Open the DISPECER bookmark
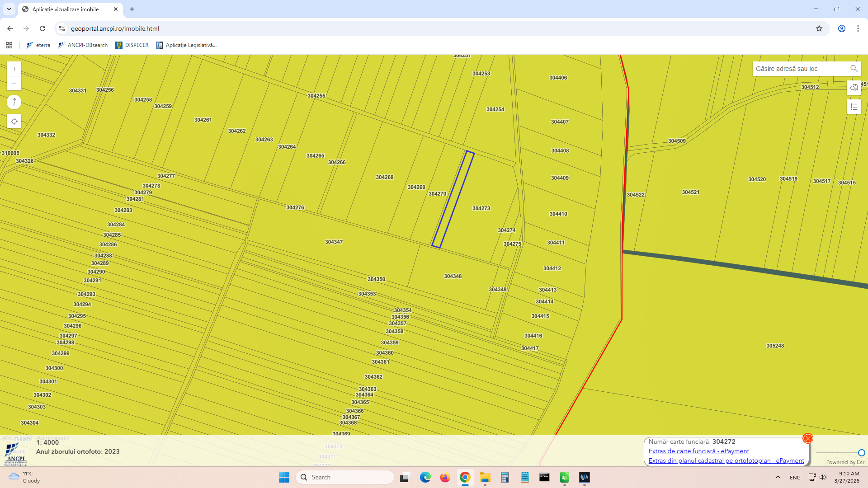The width and height of the screenshot is (868, 488). (132, 45)
